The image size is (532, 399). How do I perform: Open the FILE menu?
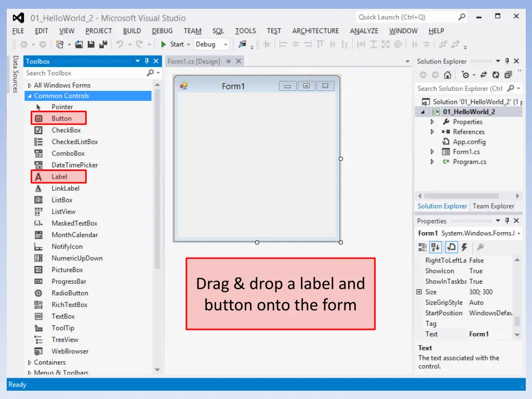pos(18,31)
